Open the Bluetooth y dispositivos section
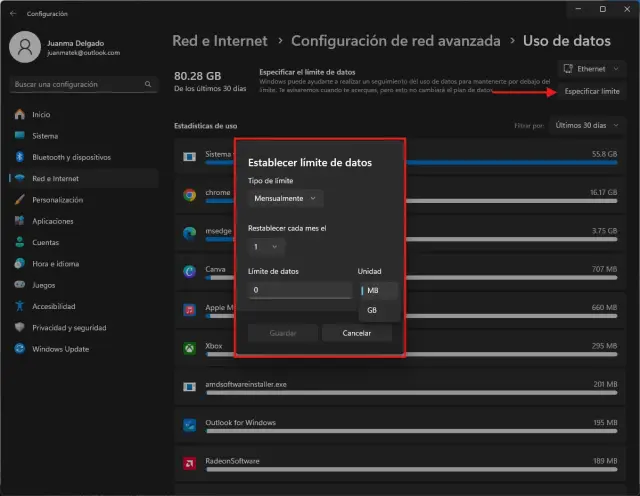The height and width of the screenshot is (496, 640). click(70, 157)
